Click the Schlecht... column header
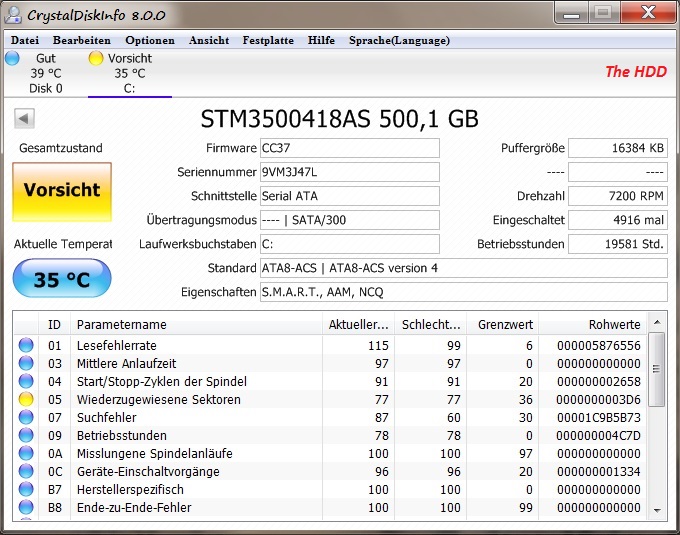 (x=431, y=324)
